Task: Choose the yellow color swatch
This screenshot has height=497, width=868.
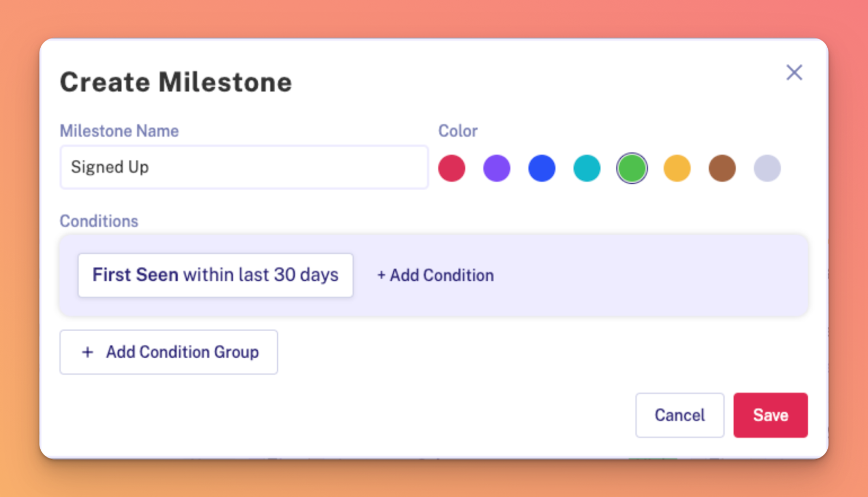Action: [x=677, y=168]
